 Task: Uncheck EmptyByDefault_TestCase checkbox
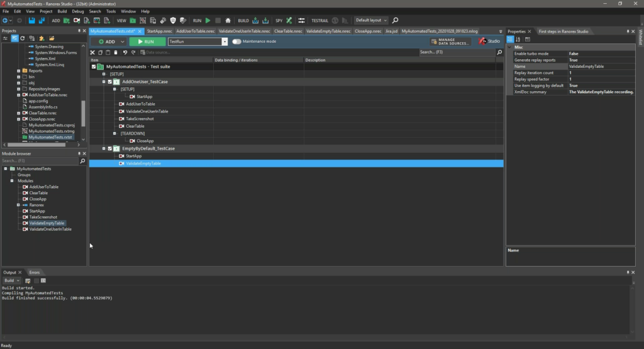pos(109,148)
